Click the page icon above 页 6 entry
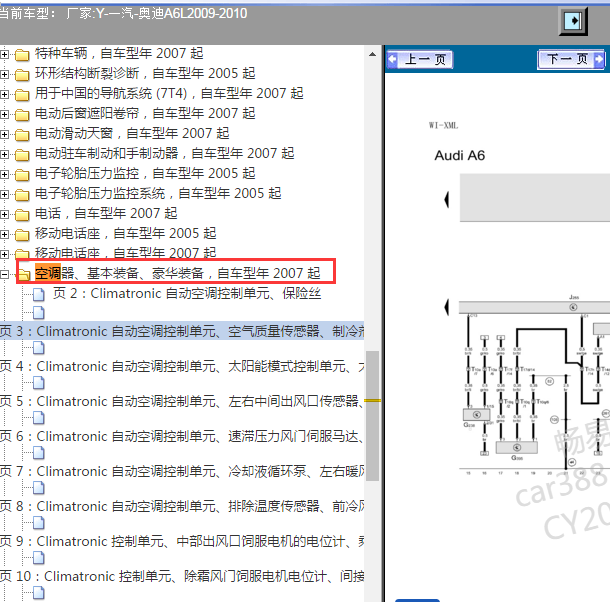610x602 pixels. pyautogui.click(x=39, y=418)
